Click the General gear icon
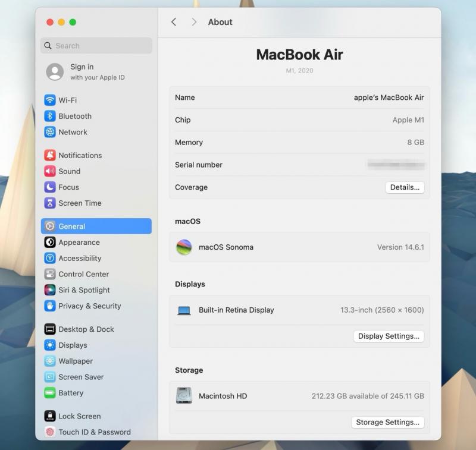The width and height of the screenshot is (476, 450). (x=50, y=226)
